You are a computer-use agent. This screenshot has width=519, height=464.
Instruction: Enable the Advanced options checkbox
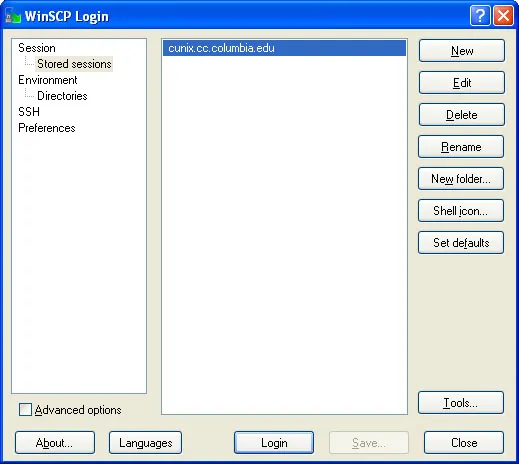(25, 410)
